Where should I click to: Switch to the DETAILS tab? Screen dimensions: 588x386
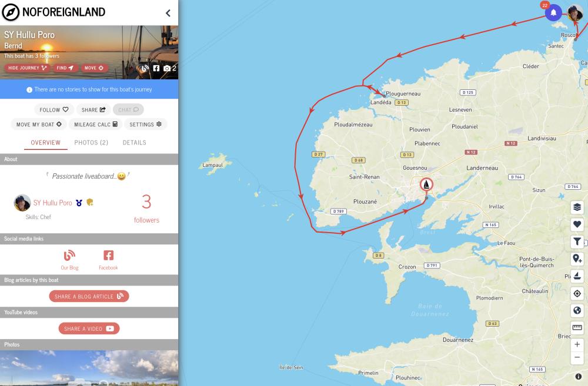coord(134,142)
